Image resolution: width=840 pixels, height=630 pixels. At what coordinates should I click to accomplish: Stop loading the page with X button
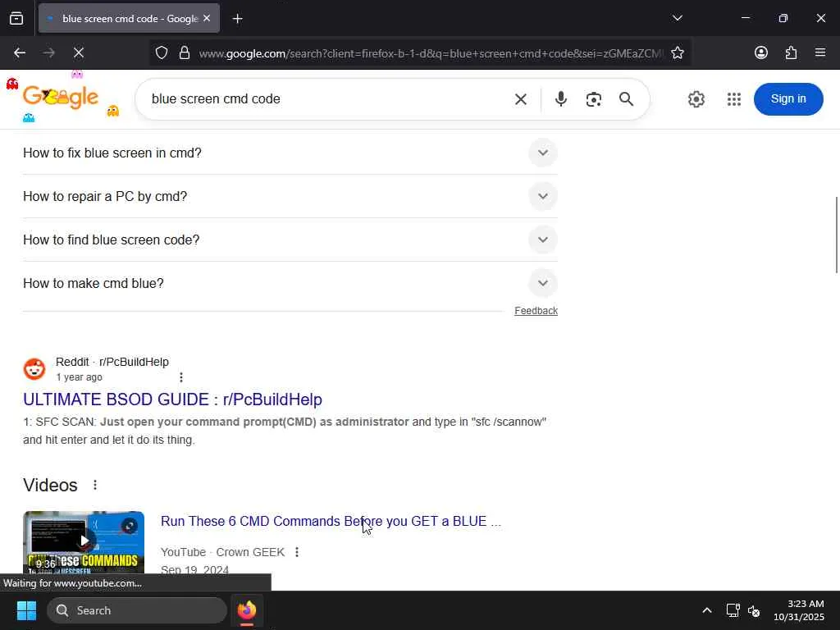(x=79, y=52)
